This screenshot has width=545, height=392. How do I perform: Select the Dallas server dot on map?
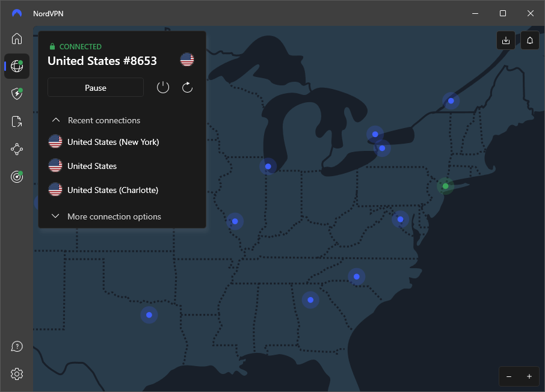[x=149, y=315]
